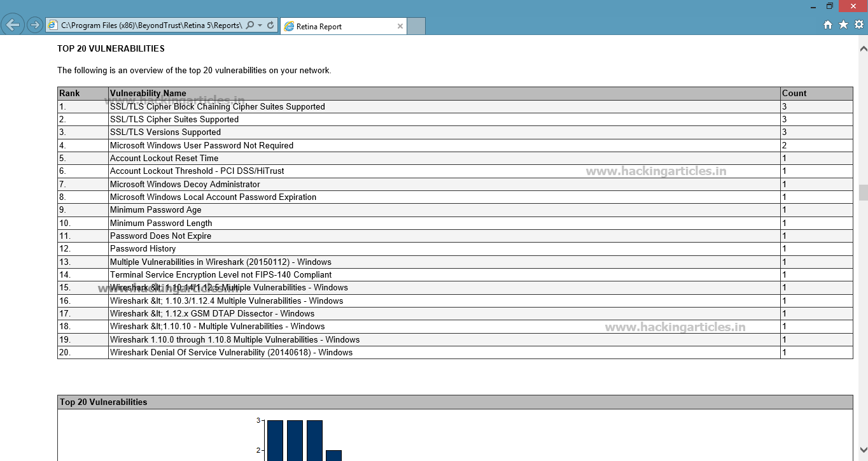Click count value 2 for rank 4

click(x=816, y=146)
